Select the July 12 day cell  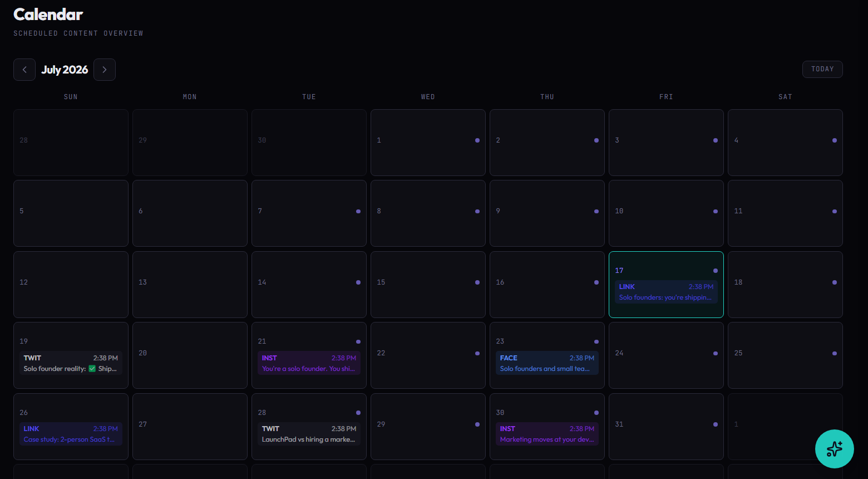click(71, 285)
